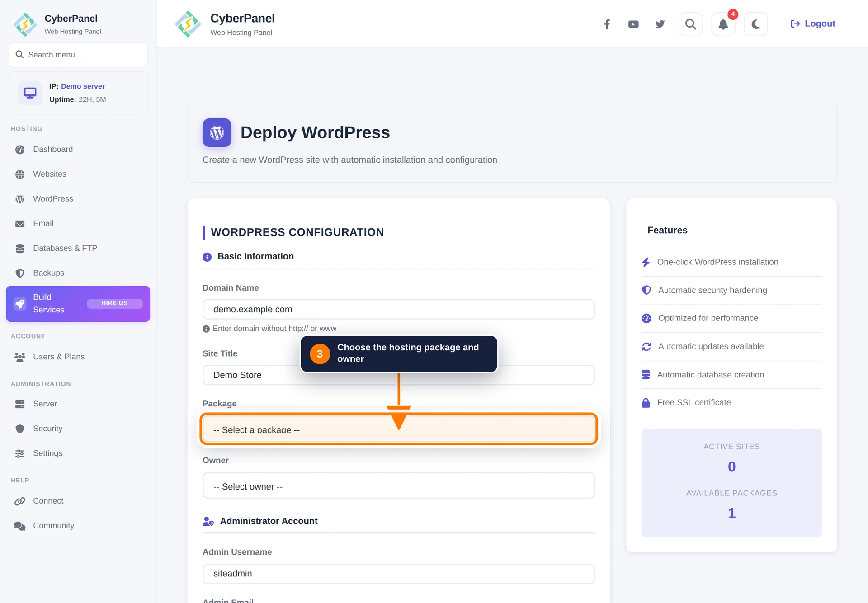Screen dimensions: 868x603
Task: Click the server monitor icon
Action: point(30,93)
